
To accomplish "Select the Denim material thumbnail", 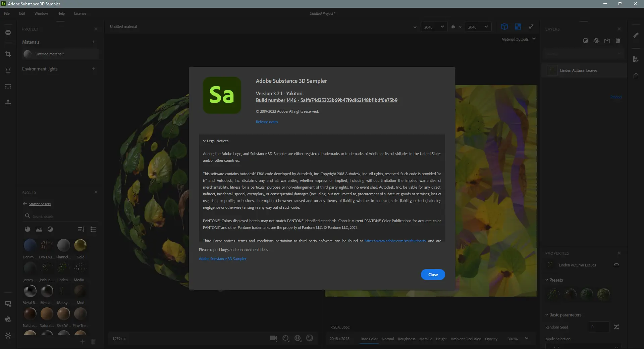I will (30, 245).
